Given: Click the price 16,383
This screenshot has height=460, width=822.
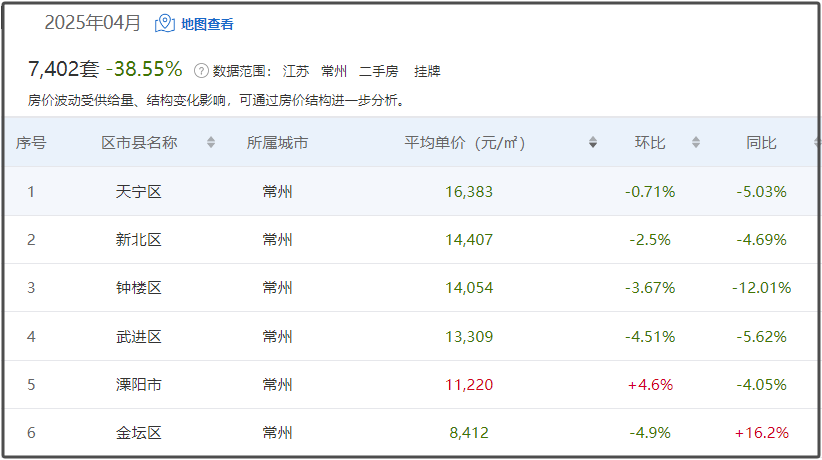Looking at the screenshot, I should pyautogui.click(x=469, y=192).
